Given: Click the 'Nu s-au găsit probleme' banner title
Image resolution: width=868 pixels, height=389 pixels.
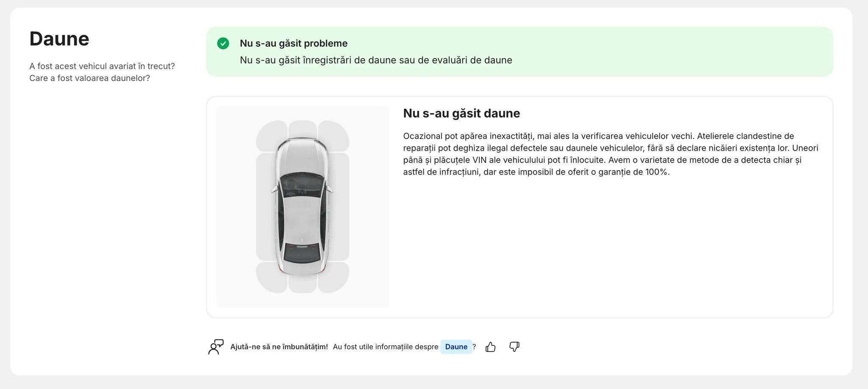Looking at the screenshot, I should 294,43.
